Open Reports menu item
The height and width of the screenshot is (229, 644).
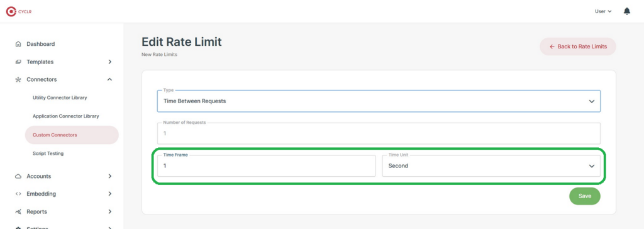36,212
